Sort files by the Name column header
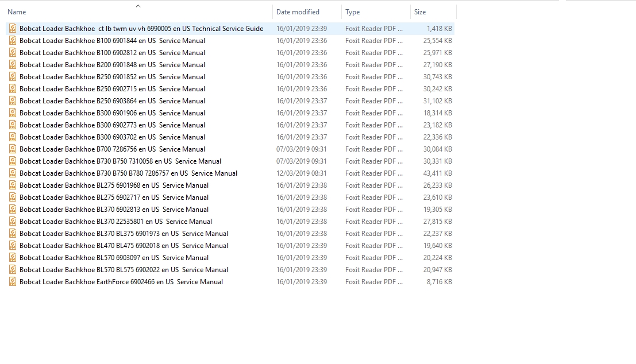This screenshot has width=636, height=364. click(x=17, y=12)
